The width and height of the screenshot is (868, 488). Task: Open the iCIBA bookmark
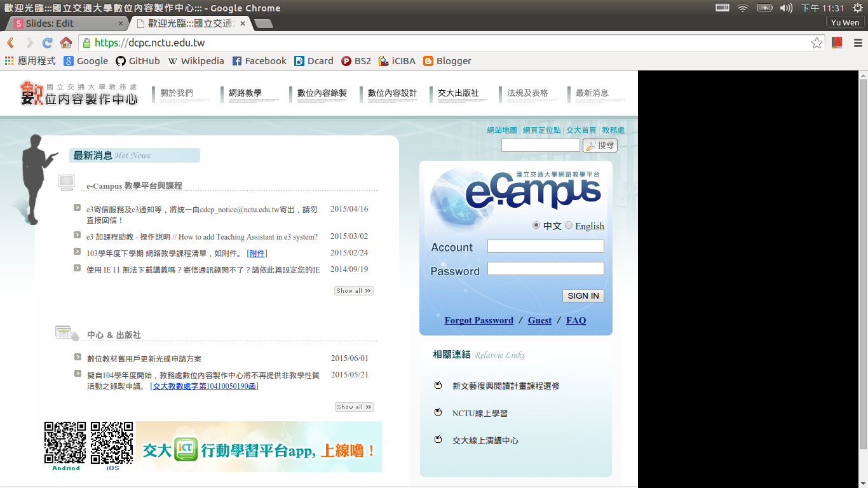click(397, 61)
